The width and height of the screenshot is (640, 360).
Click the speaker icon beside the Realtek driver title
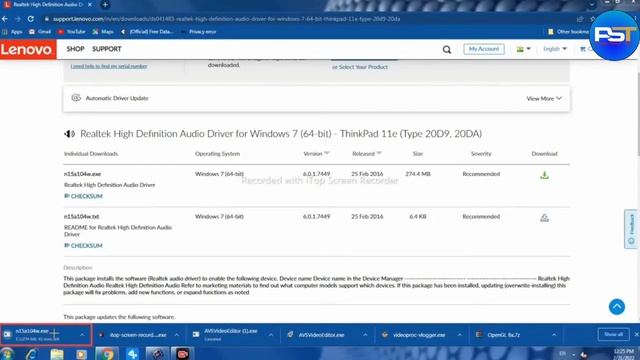pos(69,134)
